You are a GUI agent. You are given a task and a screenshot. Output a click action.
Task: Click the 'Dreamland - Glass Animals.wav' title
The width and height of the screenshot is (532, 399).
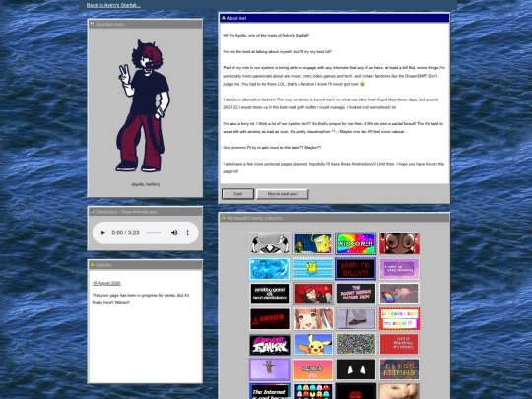[x=126, y=212]
